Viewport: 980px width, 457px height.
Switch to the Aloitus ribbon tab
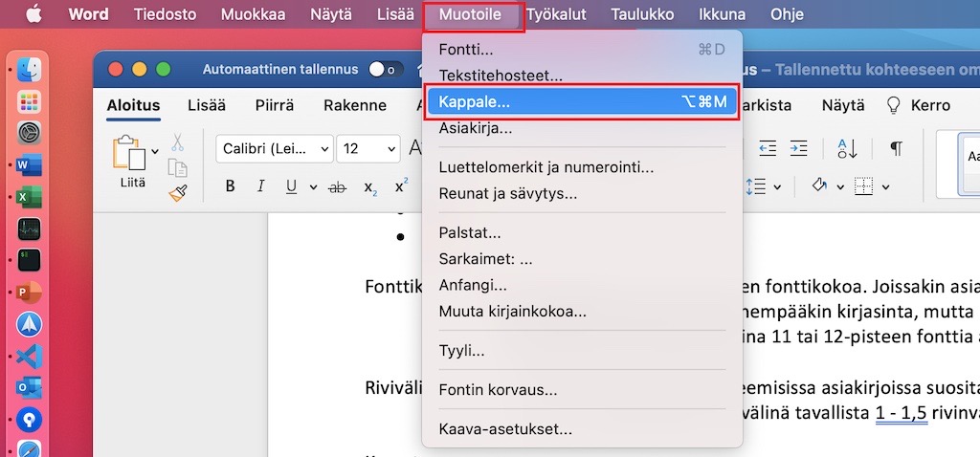133,105
